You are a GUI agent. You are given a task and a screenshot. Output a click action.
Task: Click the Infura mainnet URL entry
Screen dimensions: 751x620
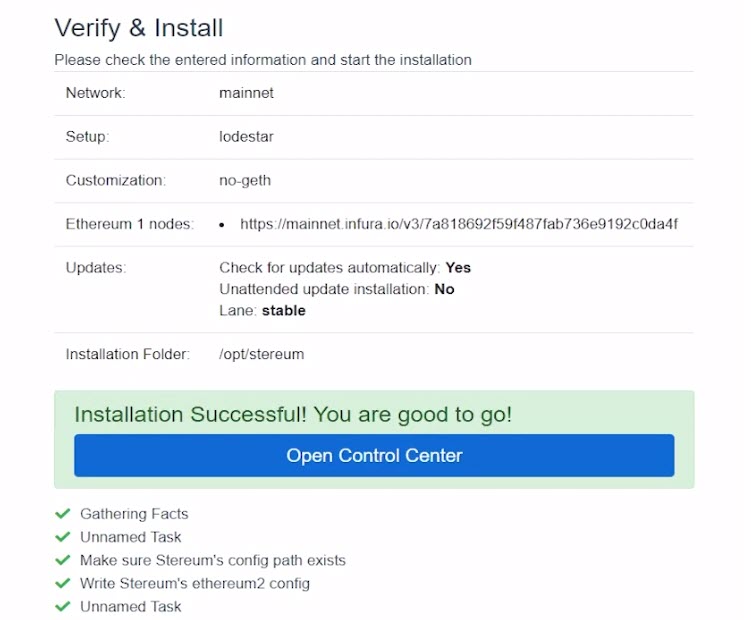pos(459,224)
